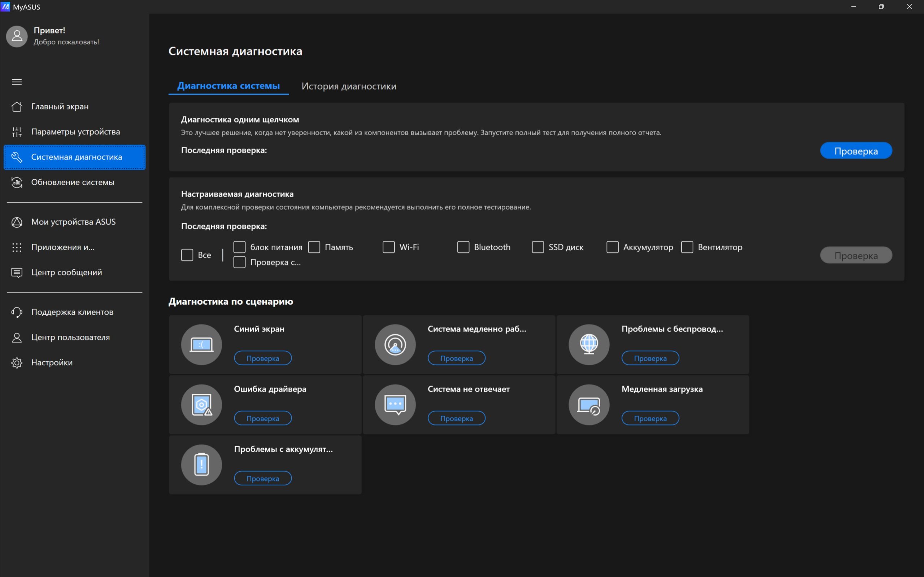Image resolution: width=924 pixels, height=577 pixels.
Task: Click the user profile avatar
Action: [17, 36]
